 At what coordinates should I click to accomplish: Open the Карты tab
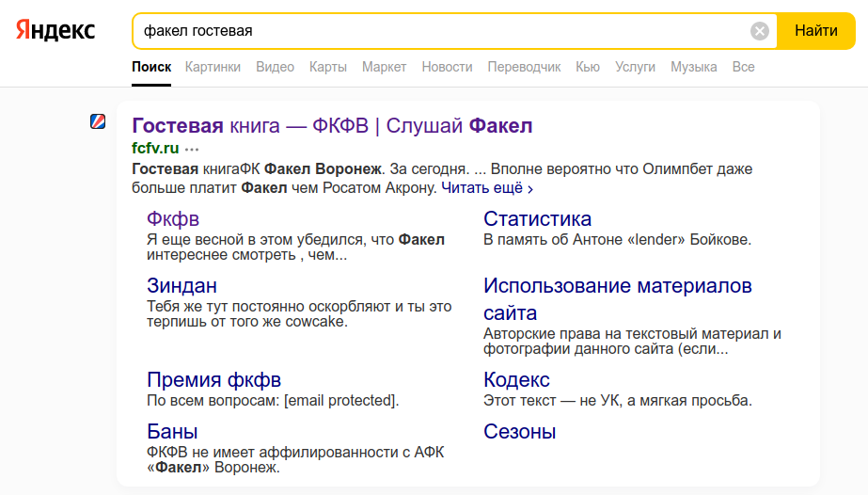pyautogui.click(x=327, y=67)
